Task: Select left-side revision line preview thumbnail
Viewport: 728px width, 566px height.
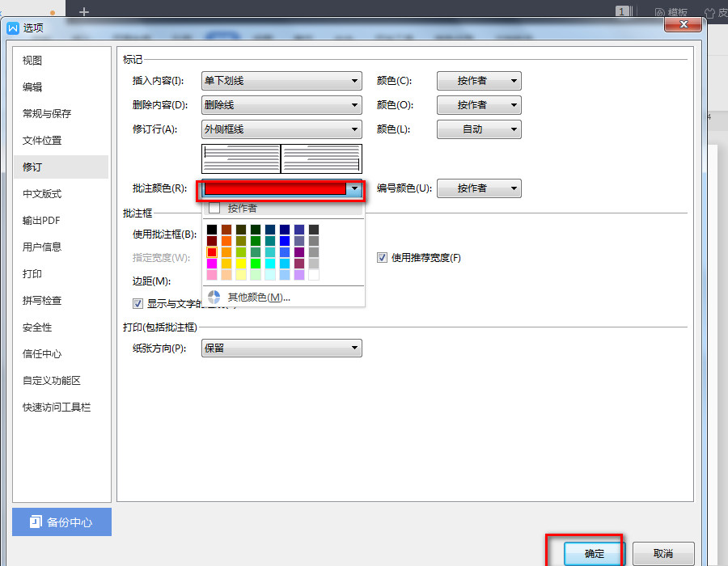Action: point(241,158)
